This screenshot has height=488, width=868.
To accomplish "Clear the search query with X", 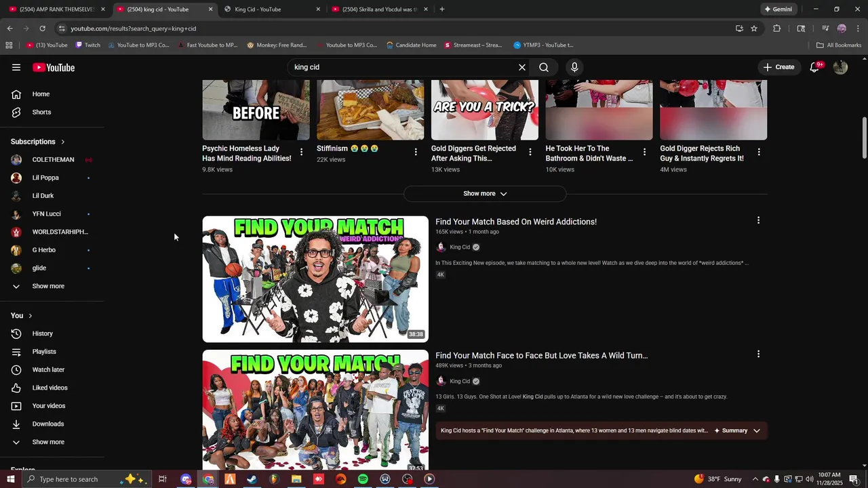I will tap(522, 67).
